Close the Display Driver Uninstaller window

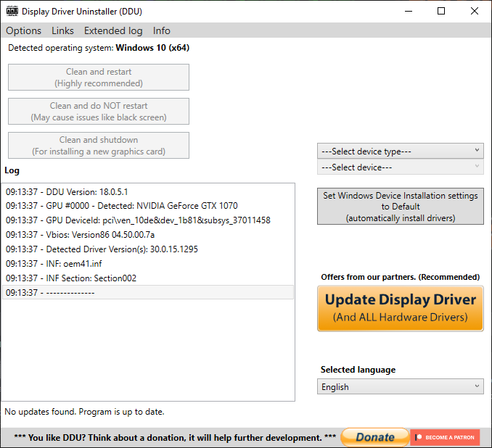[x=475, y=12]
